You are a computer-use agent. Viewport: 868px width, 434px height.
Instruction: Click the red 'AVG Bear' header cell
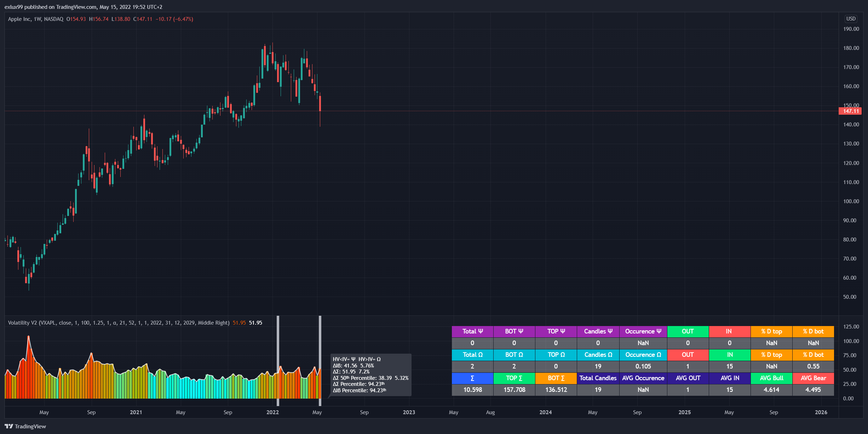813,378
